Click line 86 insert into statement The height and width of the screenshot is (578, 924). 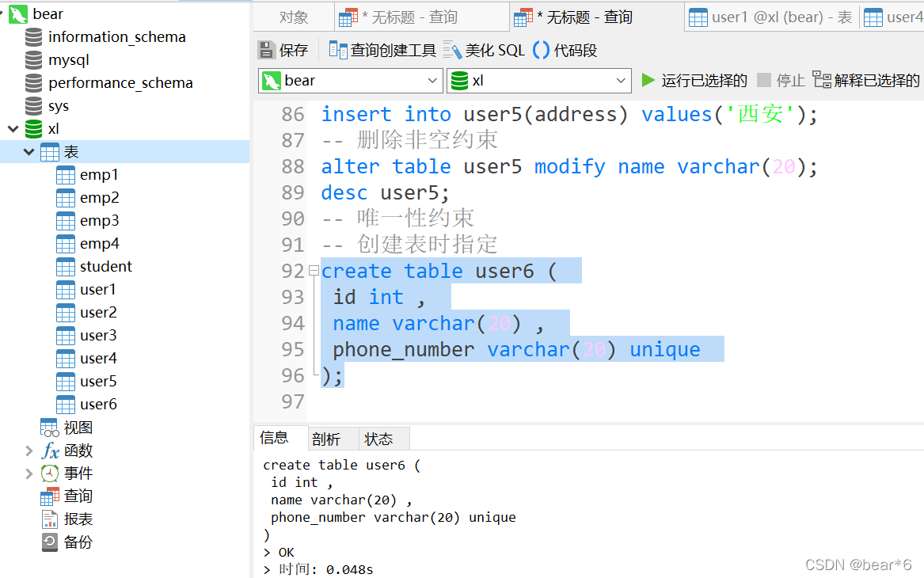click(569, 114)
